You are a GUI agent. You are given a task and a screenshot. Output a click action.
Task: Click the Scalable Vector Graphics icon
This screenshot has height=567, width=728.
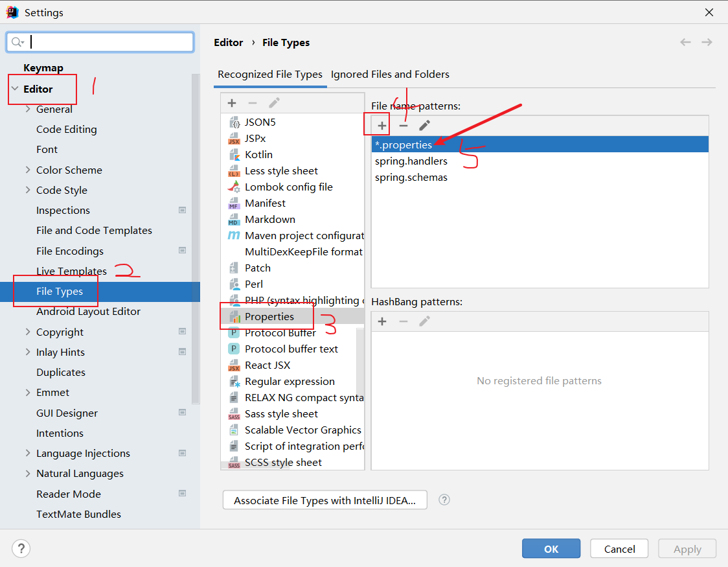click(x=234, y=430)
